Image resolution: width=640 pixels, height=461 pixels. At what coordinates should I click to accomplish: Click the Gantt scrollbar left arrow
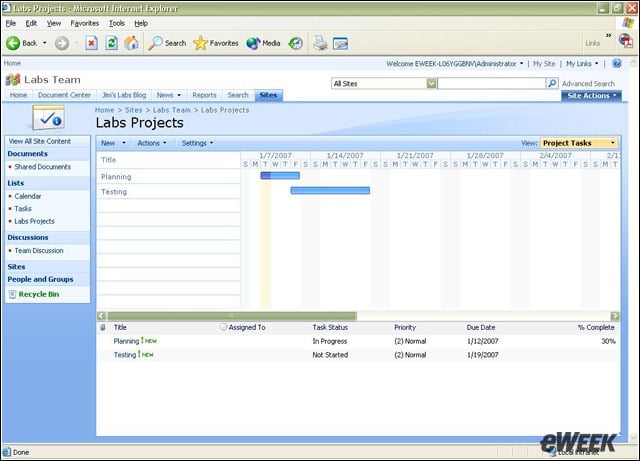(x=102, y=316)
